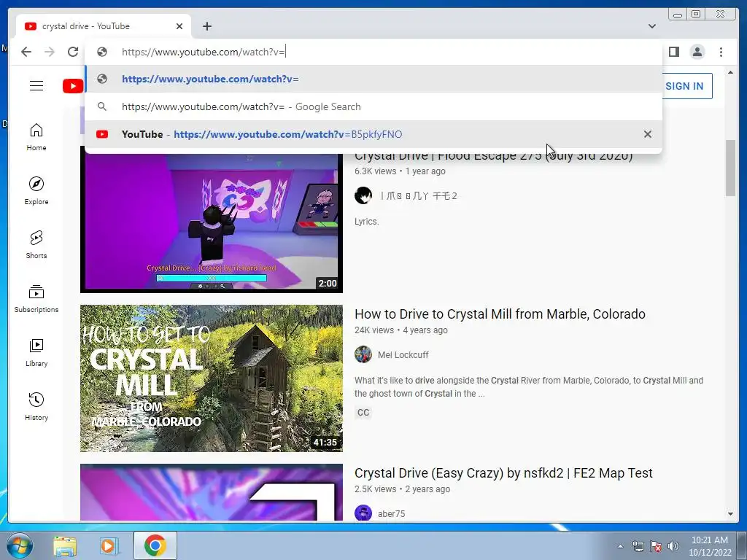Click the Mel Lockcuff channel avatar

363,354
